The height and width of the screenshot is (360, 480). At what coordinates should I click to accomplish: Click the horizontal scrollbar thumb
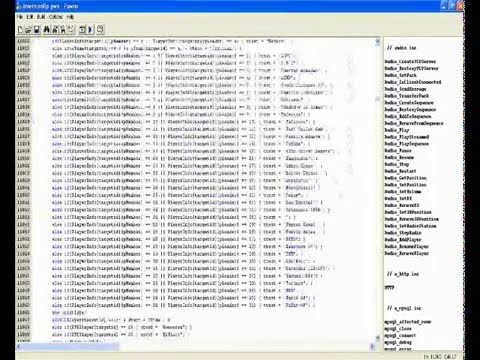(71, 347)
